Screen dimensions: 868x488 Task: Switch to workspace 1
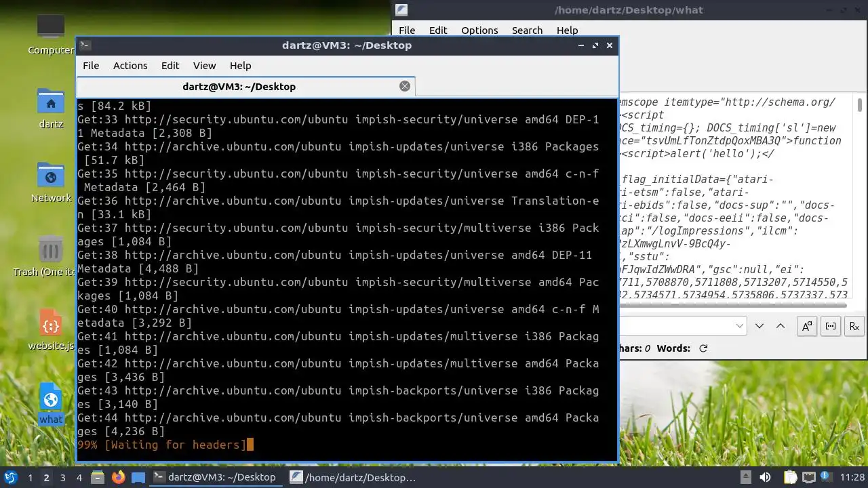[30, 477]
